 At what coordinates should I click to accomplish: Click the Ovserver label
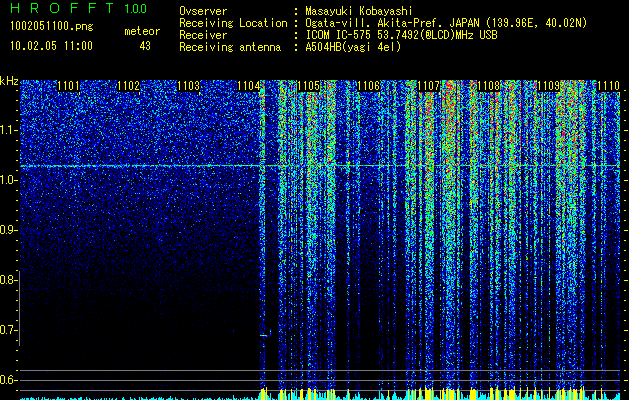coord(203,11)
